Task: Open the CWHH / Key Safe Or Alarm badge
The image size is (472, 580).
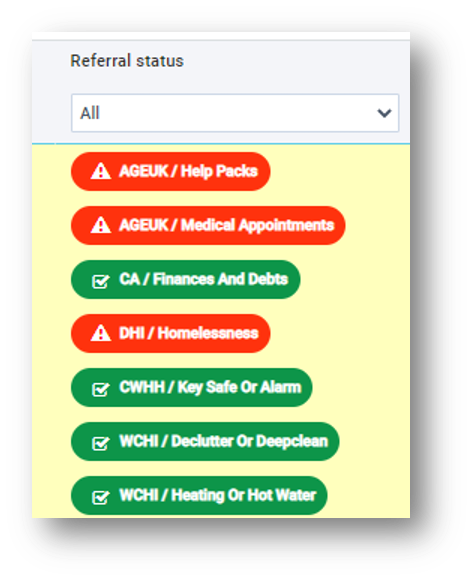Action: coord(191,387)
